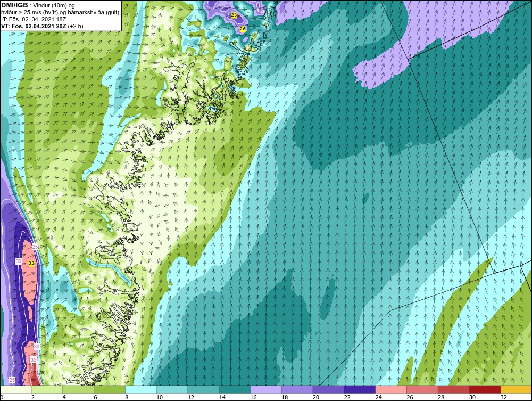The width and height of the screenshot is (532, 401).
Task: Click the legend tick label "22"
Action: [x=347, y=397]
